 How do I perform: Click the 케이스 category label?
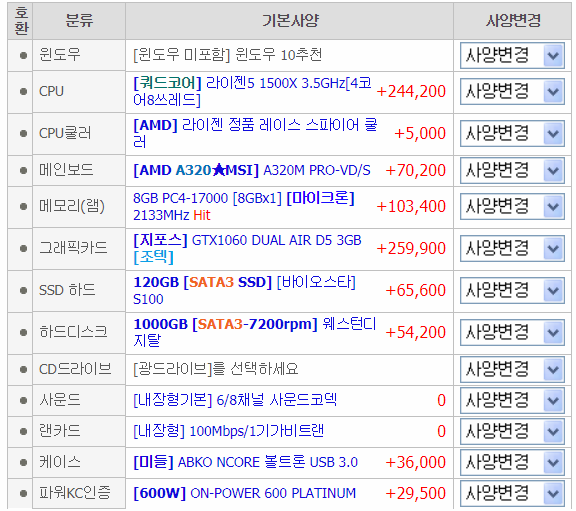tap(60, 462)
